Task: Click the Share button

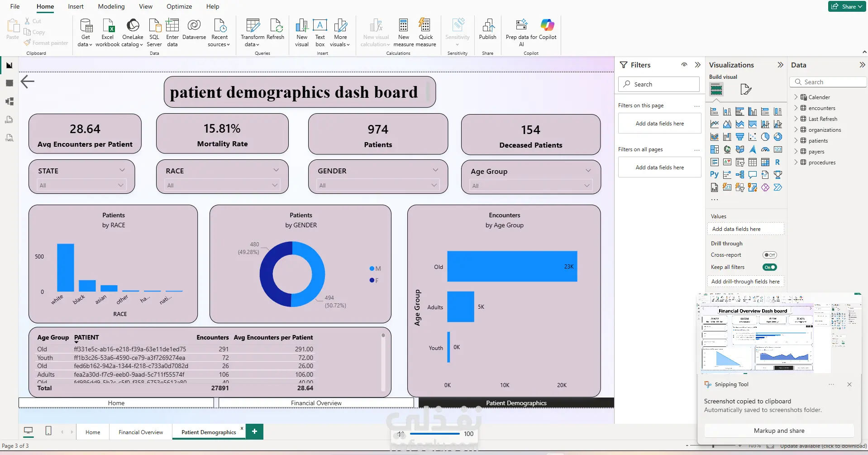Action: 847,6
